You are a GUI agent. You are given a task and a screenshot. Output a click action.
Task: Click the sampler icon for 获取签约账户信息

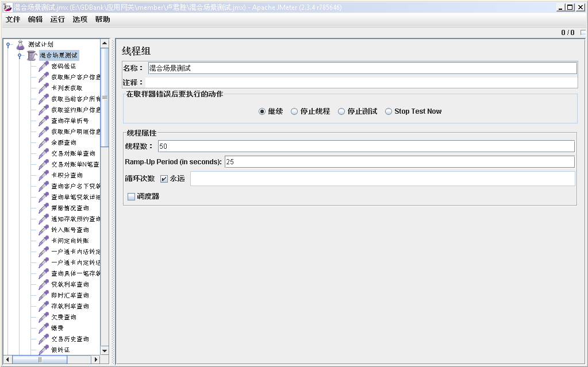coord(44,110)
